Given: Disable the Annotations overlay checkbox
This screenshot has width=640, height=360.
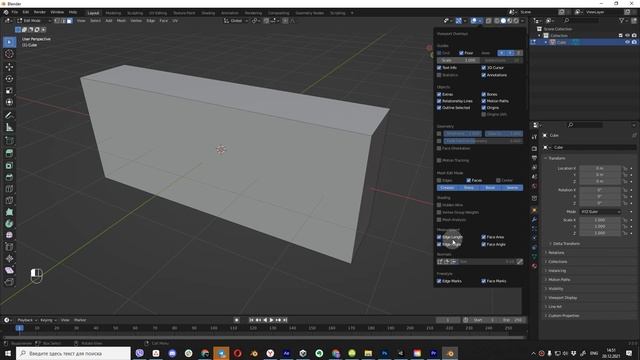Looking at the screenshot, I should [x=484, y=75].
